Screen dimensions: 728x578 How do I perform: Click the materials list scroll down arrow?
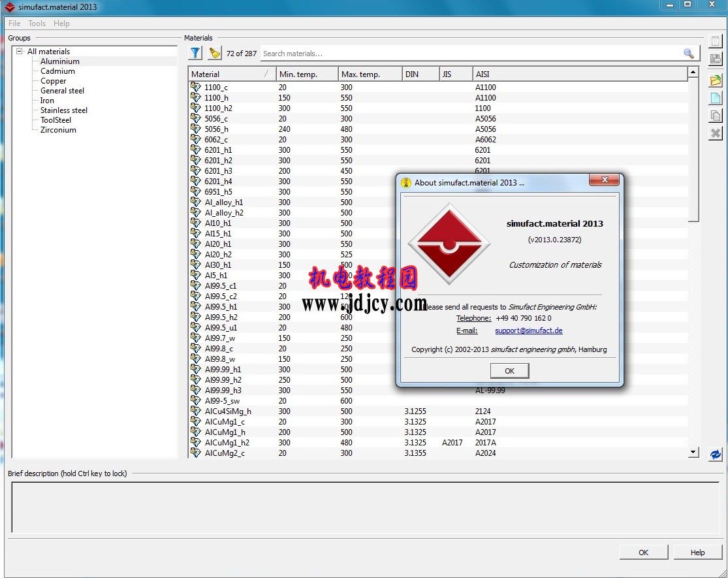693,452
